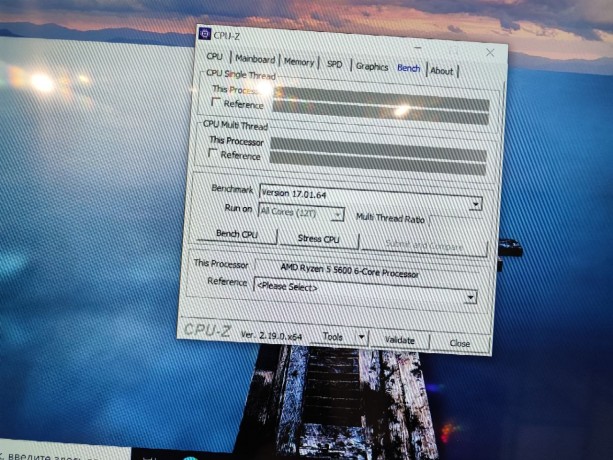Switch to the CPU tab
This screenshot has width=613, height=460.
coord(215,58)
